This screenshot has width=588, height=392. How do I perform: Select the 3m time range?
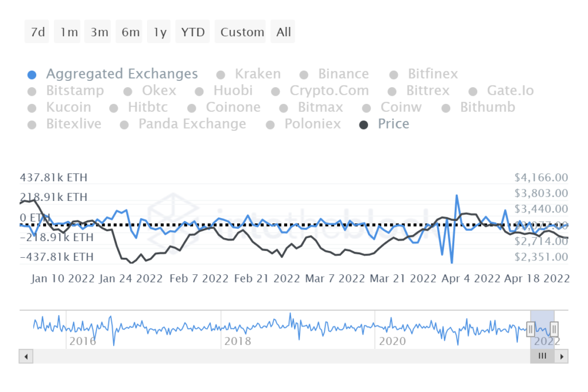pos(98,32)
